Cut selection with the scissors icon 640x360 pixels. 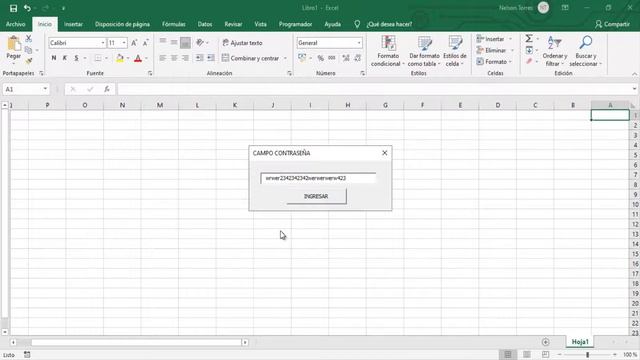pyautogui.click(x=29, y=38)
